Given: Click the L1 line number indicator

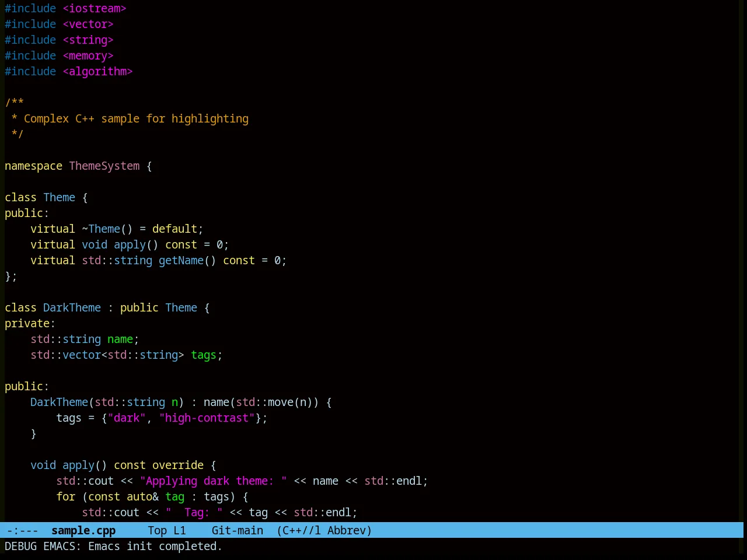Looking at the screenshot, I should coord(180,530).
